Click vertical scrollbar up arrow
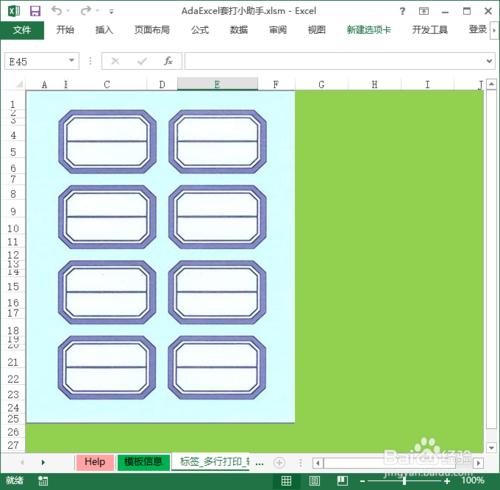 tap(491, 84)
